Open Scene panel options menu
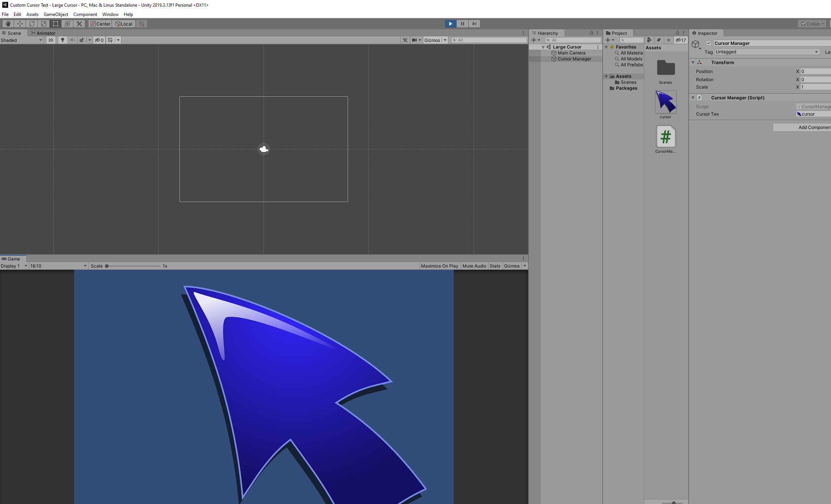This screenshot has width=831, height=504. coord(523,33)
